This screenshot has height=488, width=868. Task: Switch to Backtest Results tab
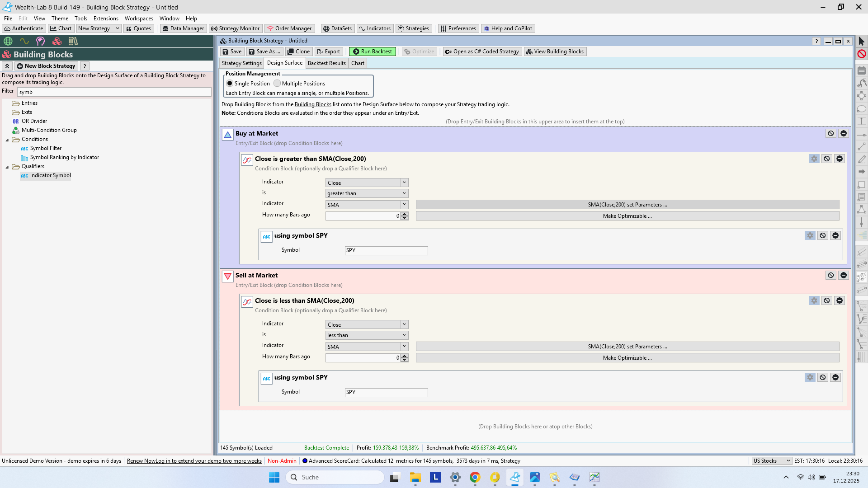pyautogui.click(x=326, y=63)
